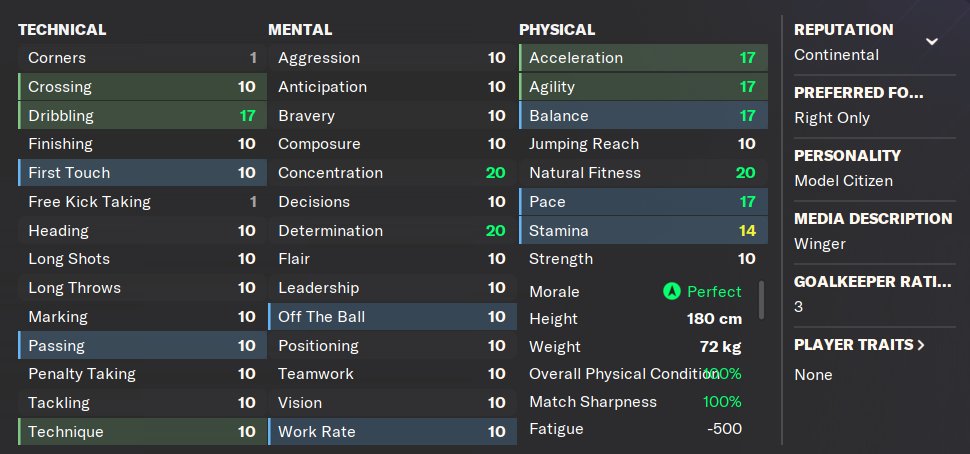
Task: Click the Technical column header
Action: (62, 30)
